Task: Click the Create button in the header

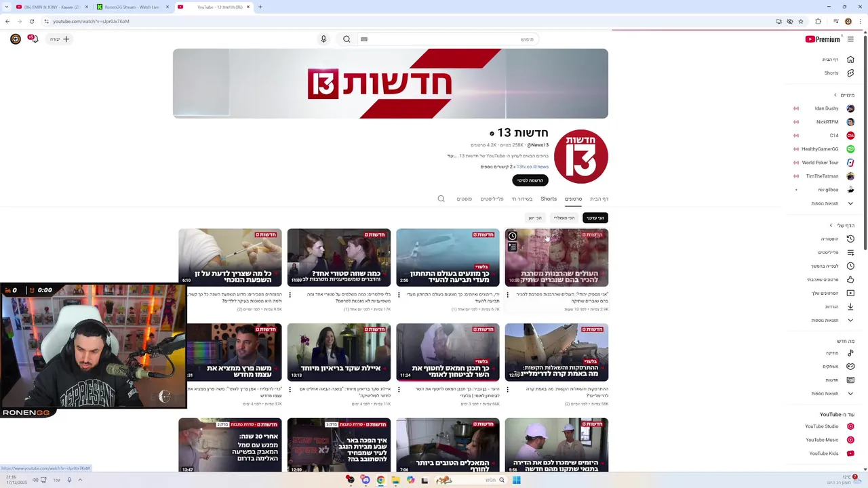Action: pyautogui.click(x=60, y=39)
